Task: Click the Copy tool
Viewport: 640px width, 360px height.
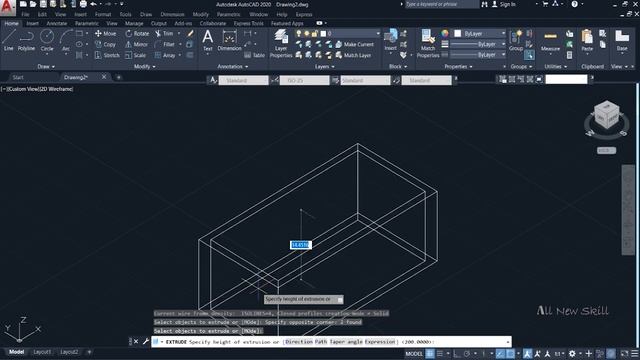Action: tap(106, 44)
